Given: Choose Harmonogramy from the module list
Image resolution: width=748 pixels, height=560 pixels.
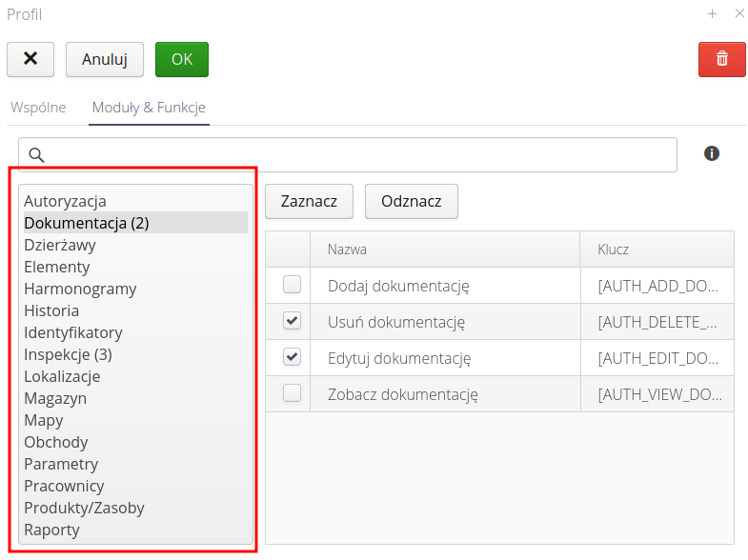Looking at the screenshot, I should (x=80, y=289).
